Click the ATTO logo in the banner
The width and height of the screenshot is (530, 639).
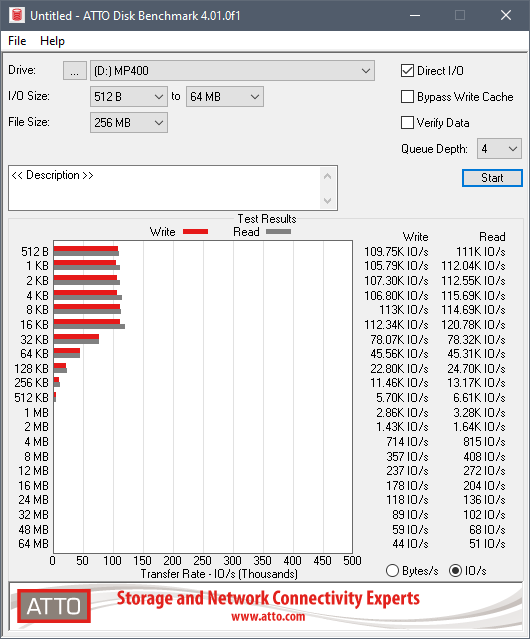[54, 606]
